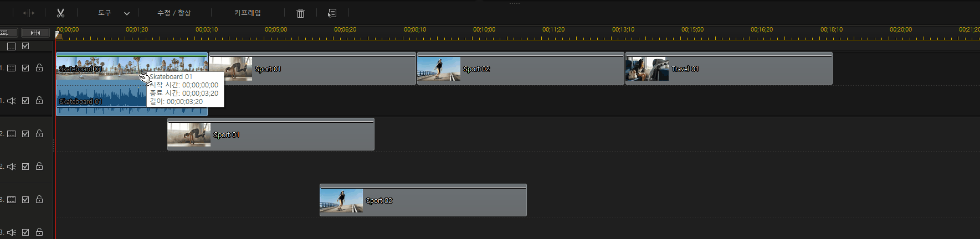Click the scissors split clip icon
The height and width of the screenshot is (239, 980).
(60, 13)
